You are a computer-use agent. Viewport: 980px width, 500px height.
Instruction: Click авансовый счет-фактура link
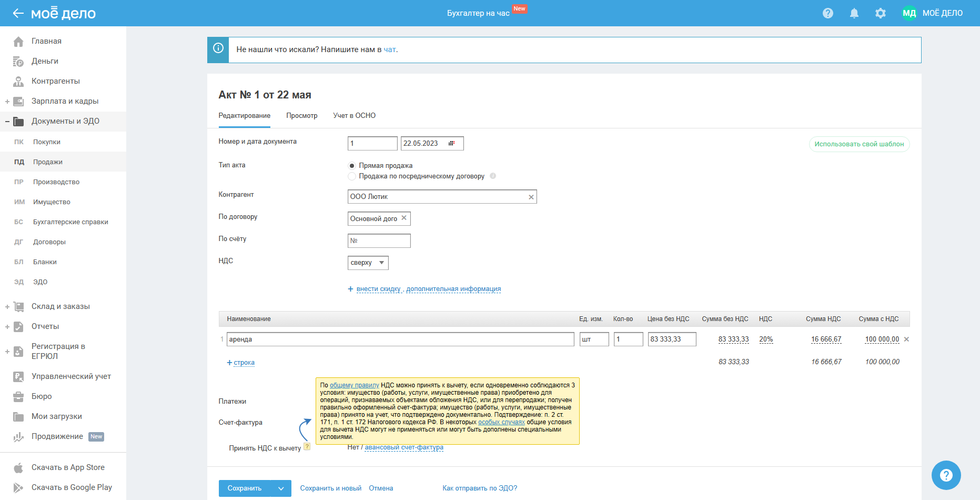404,447
